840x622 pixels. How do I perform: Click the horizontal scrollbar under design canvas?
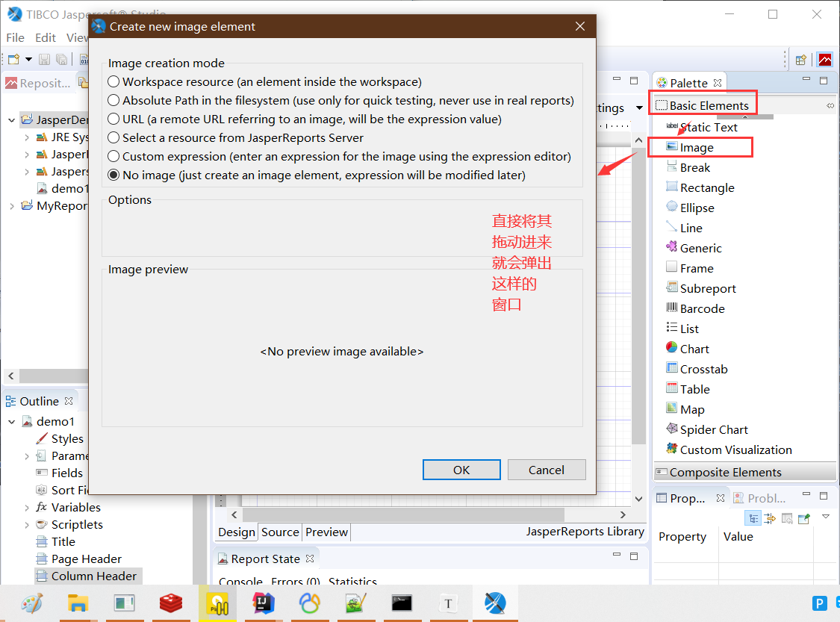pyautogui.click(x=403, y=515)
